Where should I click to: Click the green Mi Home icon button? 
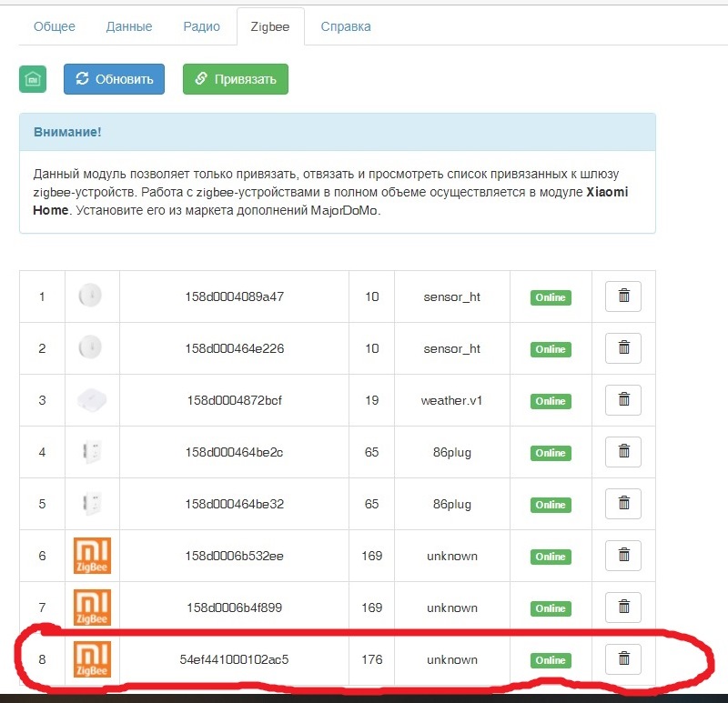click(33, 79)
